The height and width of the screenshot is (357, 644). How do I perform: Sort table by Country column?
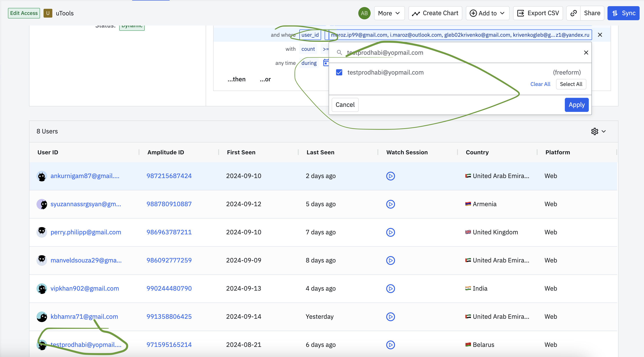click(x=477, y=152)
